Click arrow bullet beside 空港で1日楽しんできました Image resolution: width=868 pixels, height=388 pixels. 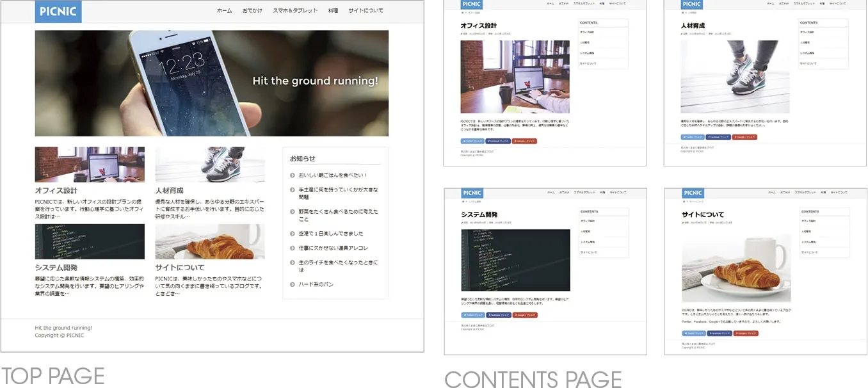[293, 234]
